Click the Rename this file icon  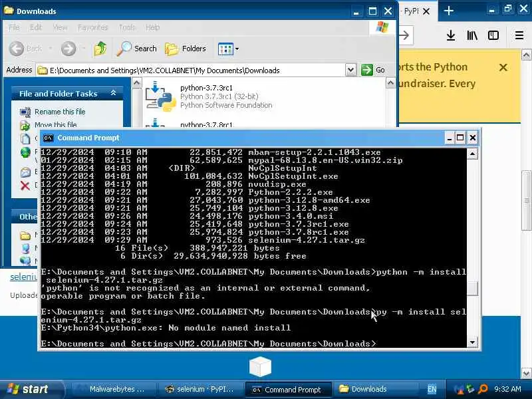click(25, 112)
